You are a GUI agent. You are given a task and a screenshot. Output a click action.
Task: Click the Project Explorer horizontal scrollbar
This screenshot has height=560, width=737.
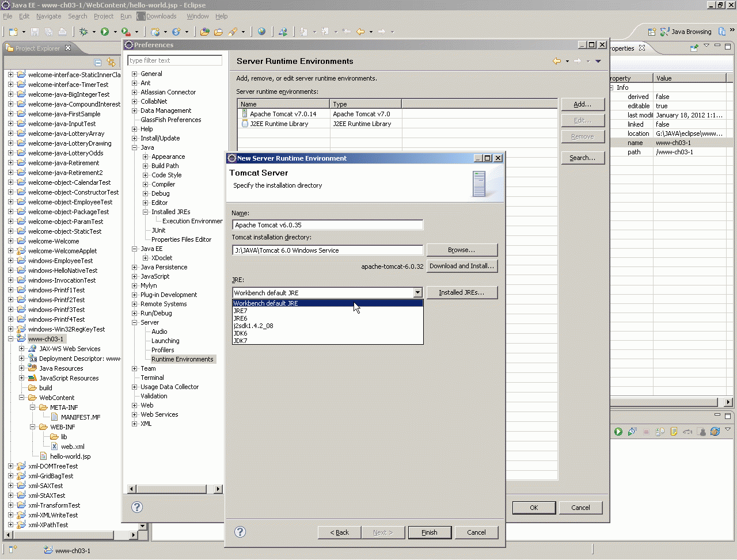click(x=71, y=535)
